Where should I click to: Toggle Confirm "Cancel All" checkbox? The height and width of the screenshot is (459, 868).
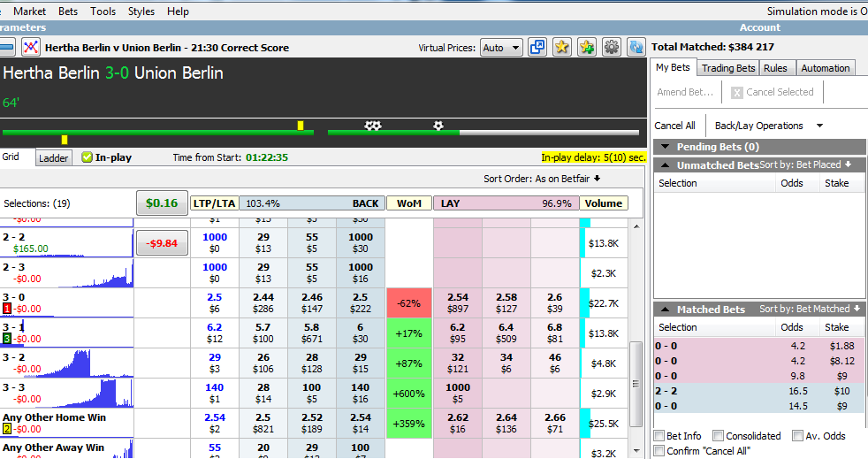pyautogui.click(x=659, y=451)
